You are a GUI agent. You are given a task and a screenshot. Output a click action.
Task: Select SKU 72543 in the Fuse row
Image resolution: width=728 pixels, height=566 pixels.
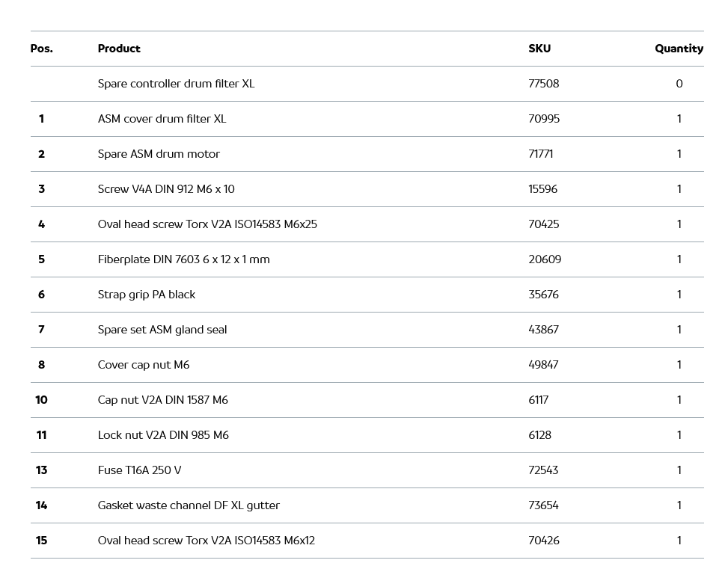pos(543,470)
